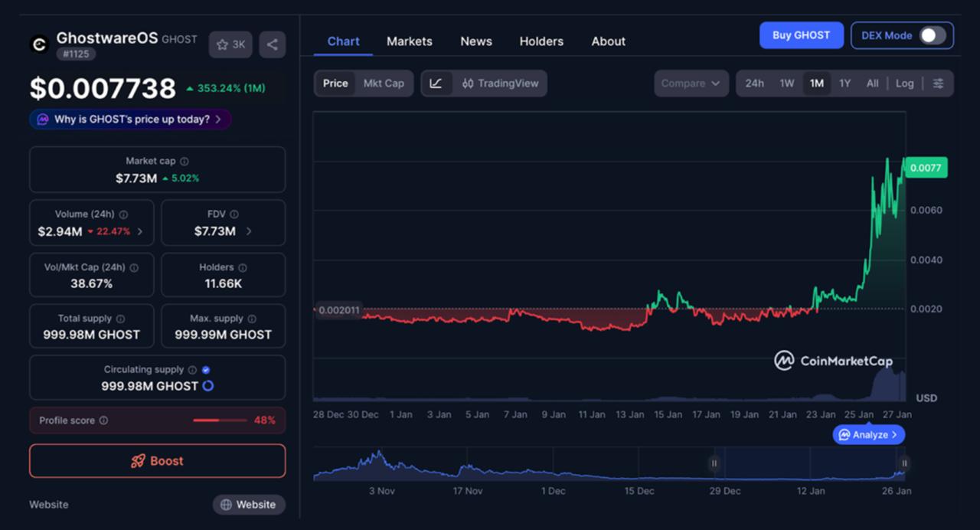Click the share icon next to watchlist
This screenshot has width=980, height=530.
(x=272, y=44)
